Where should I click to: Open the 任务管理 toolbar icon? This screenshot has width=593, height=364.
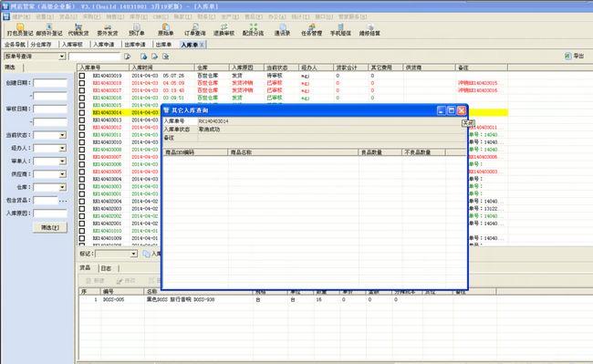311,29
